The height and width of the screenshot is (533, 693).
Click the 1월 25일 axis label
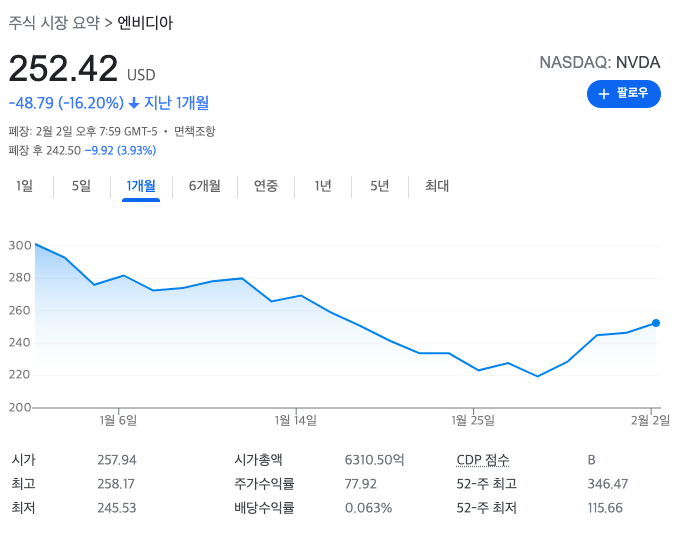tap(473, 420)
